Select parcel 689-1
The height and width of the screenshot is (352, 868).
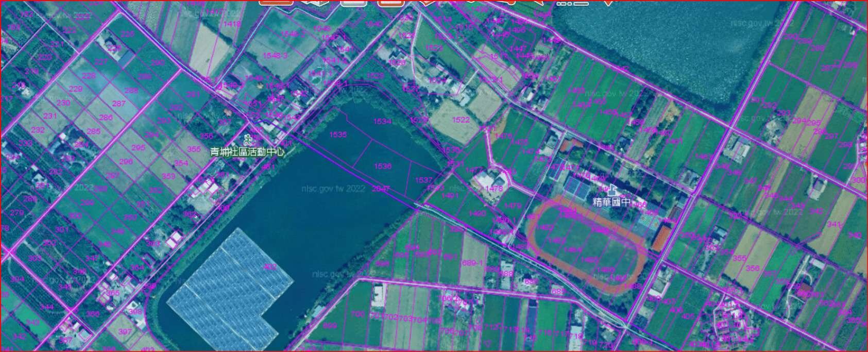pos(472,263)
